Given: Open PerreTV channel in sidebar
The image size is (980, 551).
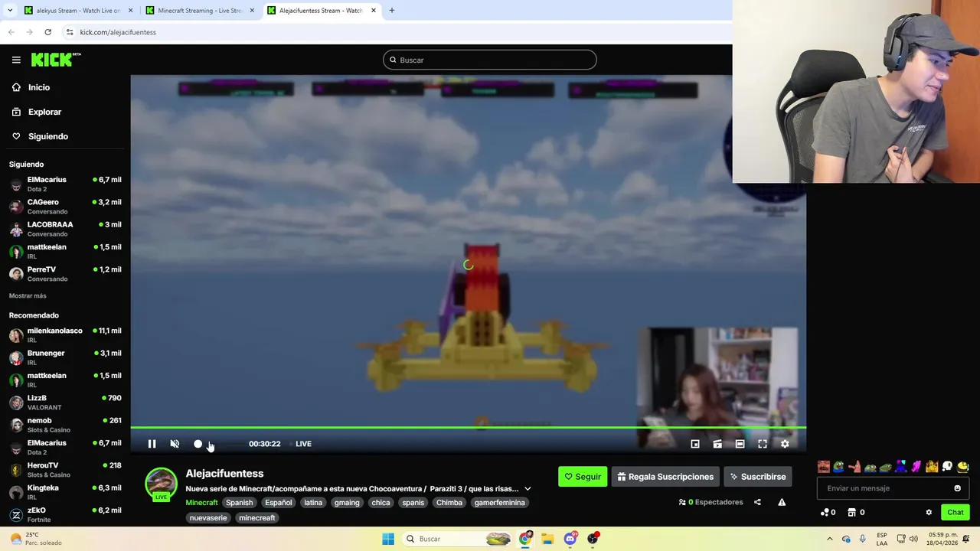Looking at the screenshot, I should coord(65,274).
